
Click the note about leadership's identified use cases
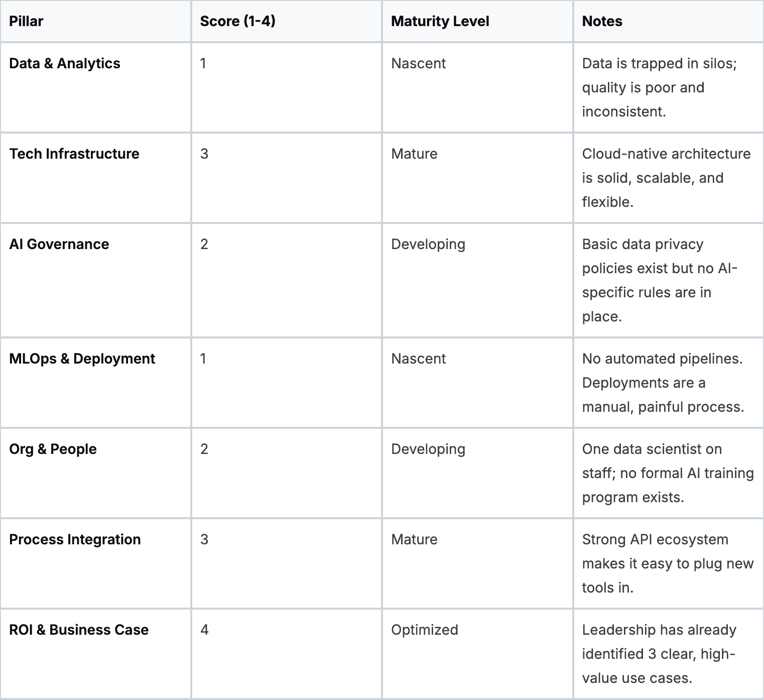659,654
